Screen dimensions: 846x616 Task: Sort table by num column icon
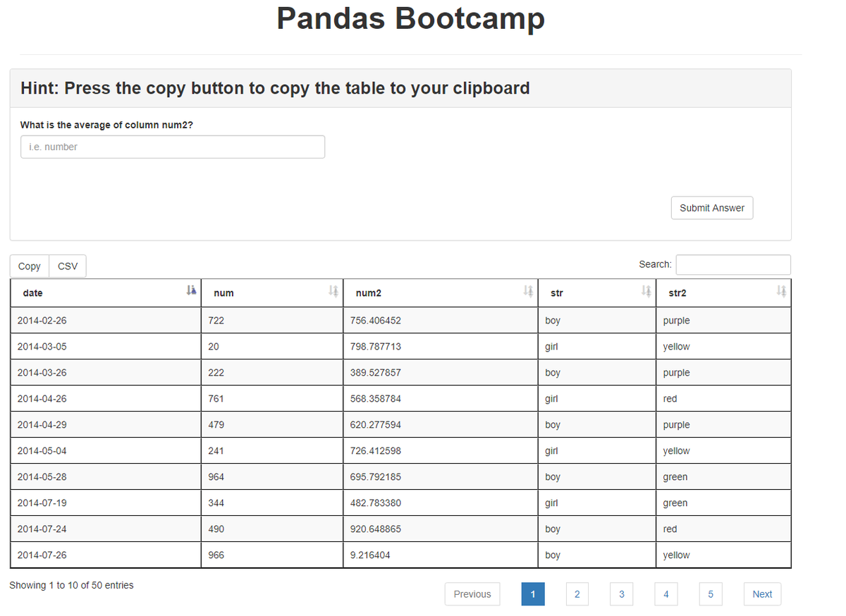(333, 290)
